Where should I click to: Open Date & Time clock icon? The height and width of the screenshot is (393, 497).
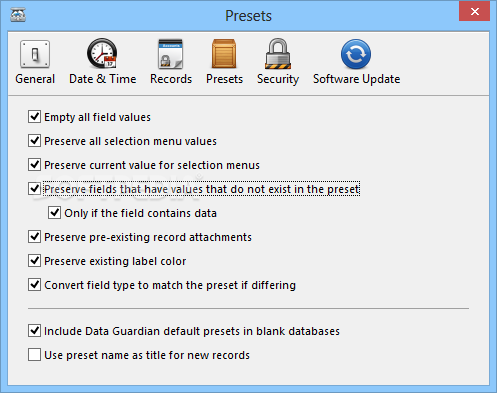102,53
